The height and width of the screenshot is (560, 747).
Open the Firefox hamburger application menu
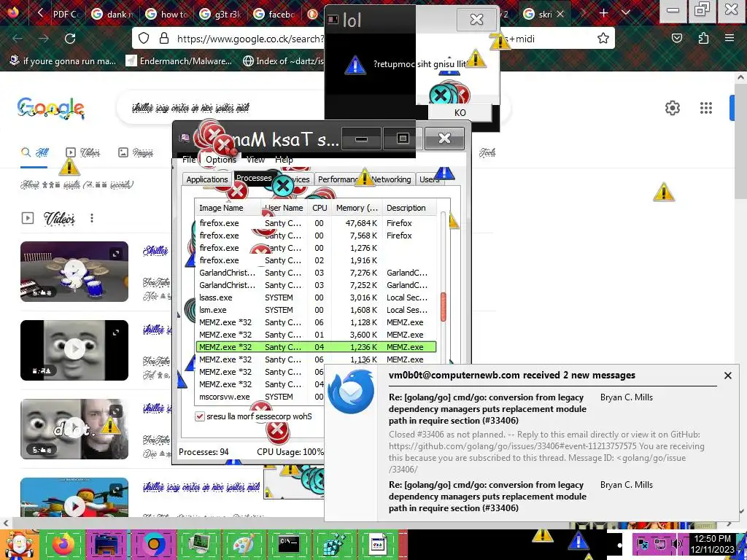[x=729, y=39]
